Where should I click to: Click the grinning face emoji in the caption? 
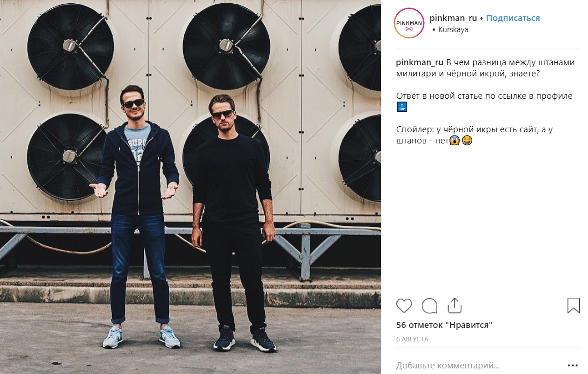click(x=467, y=140)
